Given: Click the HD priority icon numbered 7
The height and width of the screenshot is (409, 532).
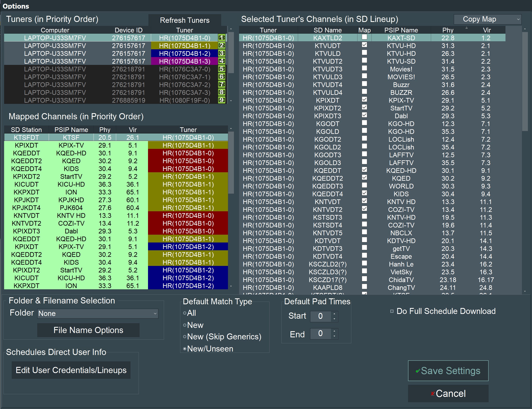Looking at the screenshot, I should 221,84.
